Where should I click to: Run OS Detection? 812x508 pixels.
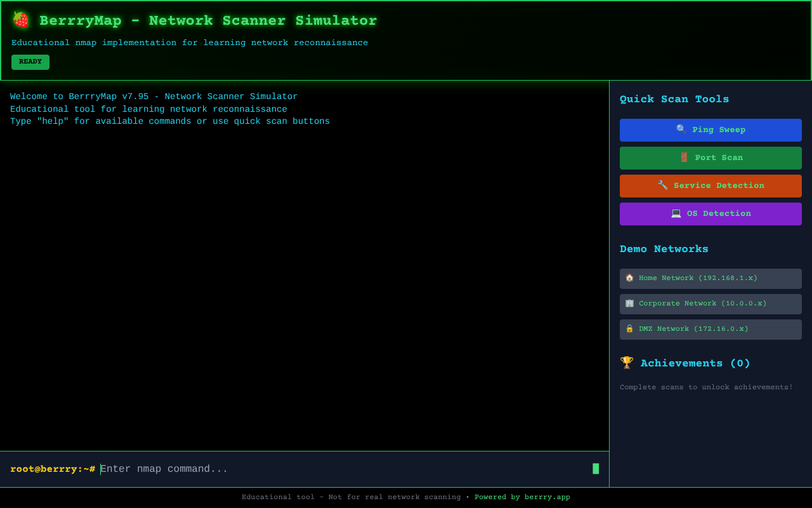click(x=710, y=213)
